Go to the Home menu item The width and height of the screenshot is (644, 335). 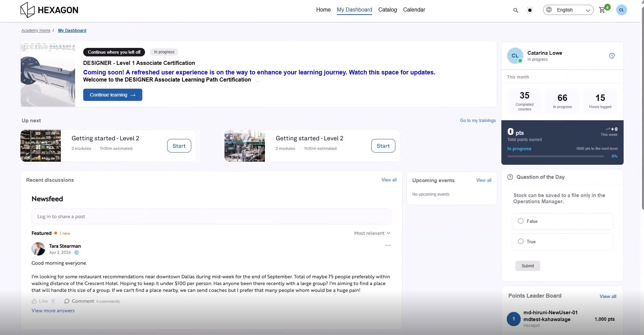click(323, 10)
